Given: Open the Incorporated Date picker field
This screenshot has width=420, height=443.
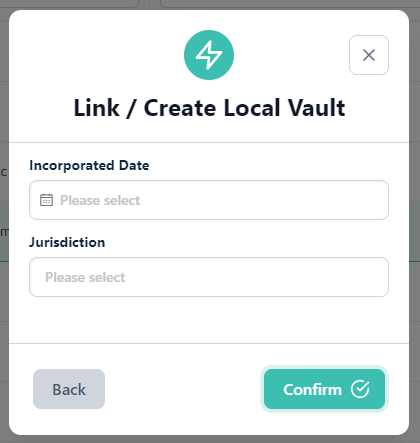Looking at the screenshot, I should [209, 200].
